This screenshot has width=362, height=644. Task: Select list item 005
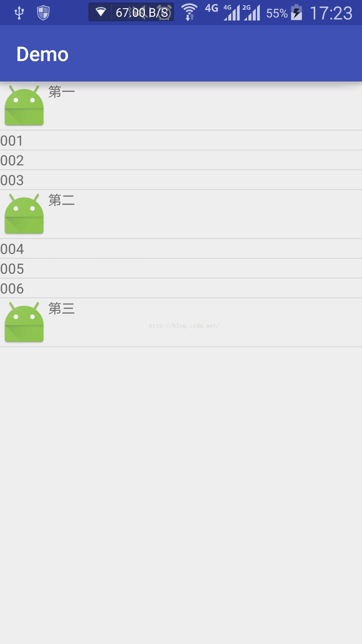point(181,268)
